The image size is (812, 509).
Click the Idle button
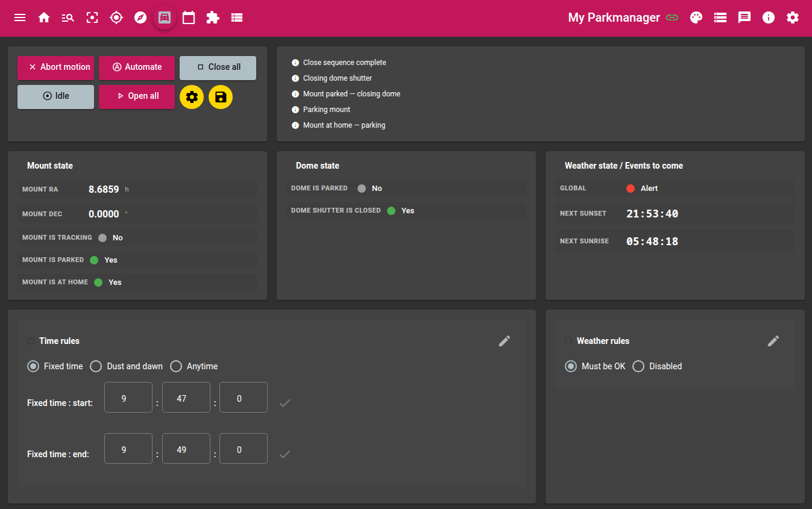[x=55, y=96]
